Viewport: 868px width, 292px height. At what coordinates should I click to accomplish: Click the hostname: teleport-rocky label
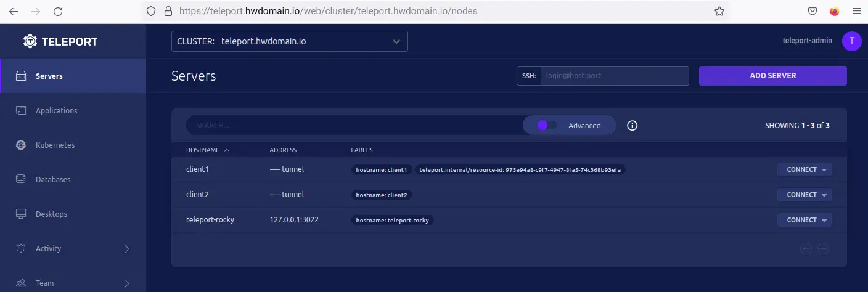[x=392, y=221]
